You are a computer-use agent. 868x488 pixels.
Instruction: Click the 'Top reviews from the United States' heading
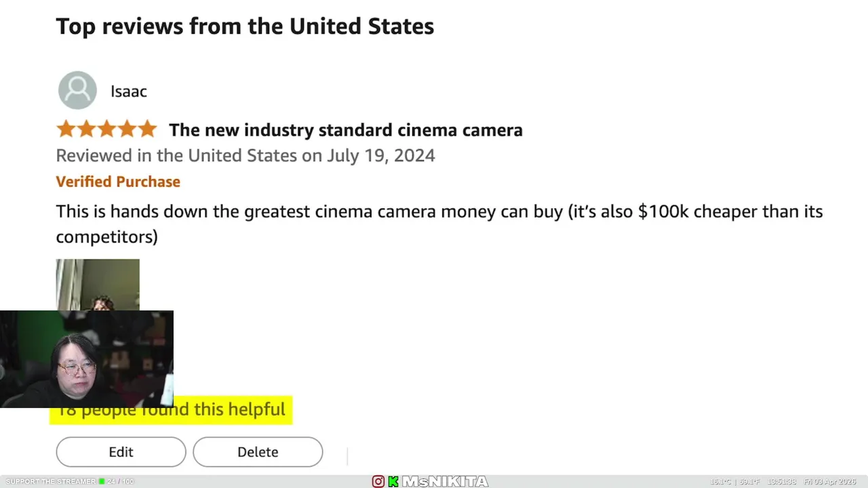point(245,26)
